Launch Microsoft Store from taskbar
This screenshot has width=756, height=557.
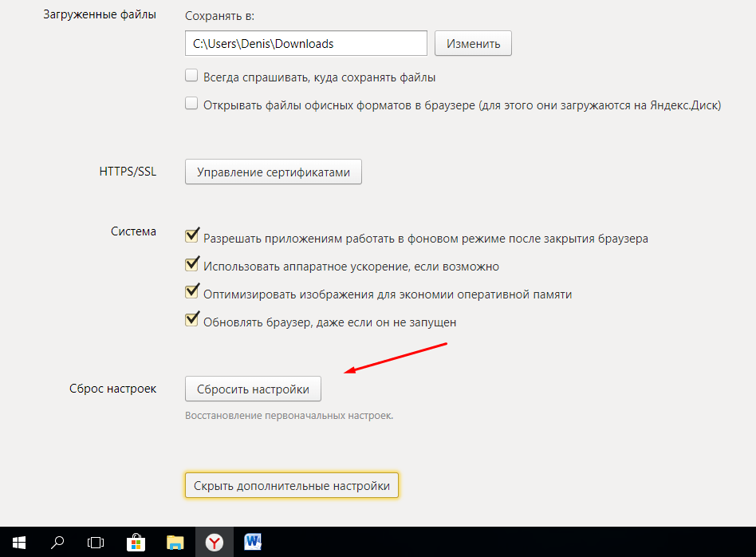pyautogui.click(x=136, y=542)
